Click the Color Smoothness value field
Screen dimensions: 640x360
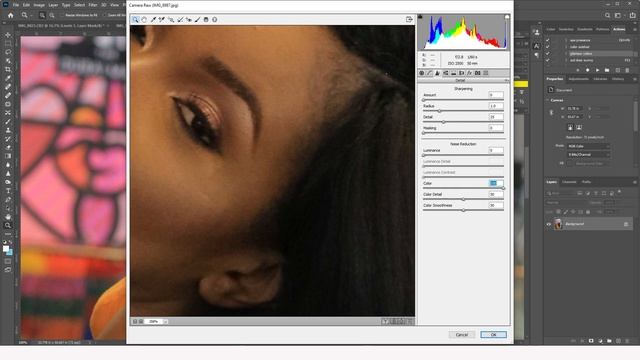[x=496, y=205]
